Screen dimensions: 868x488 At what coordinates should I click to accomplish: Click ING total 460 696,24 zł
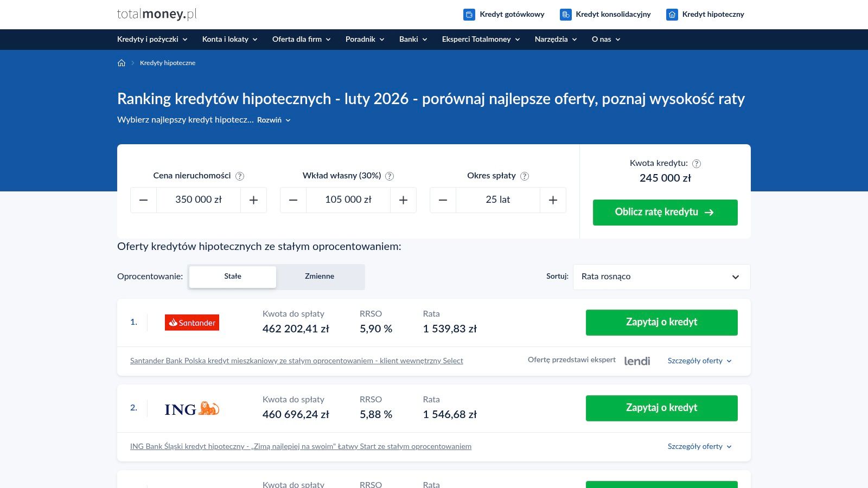pos(296,415)
